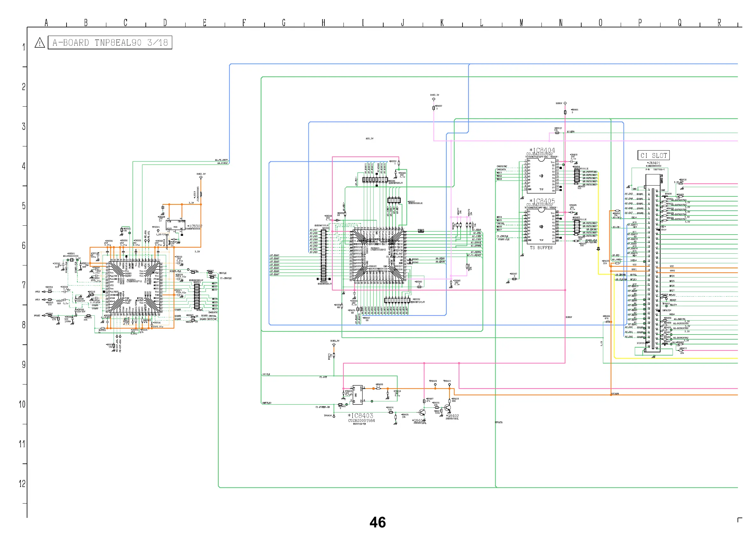Click the TS BUFFER label text
The height and width of the screenshot is (536, 756).
pos(541,248)
